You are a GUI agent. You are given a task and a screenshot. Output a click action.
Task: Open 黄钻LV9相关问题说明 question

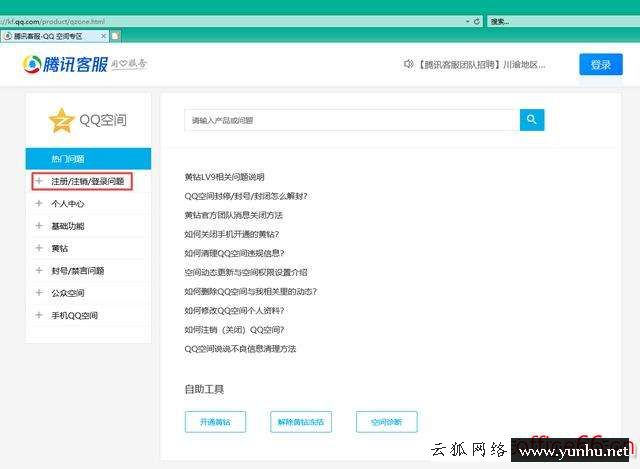tap(224, 177)
